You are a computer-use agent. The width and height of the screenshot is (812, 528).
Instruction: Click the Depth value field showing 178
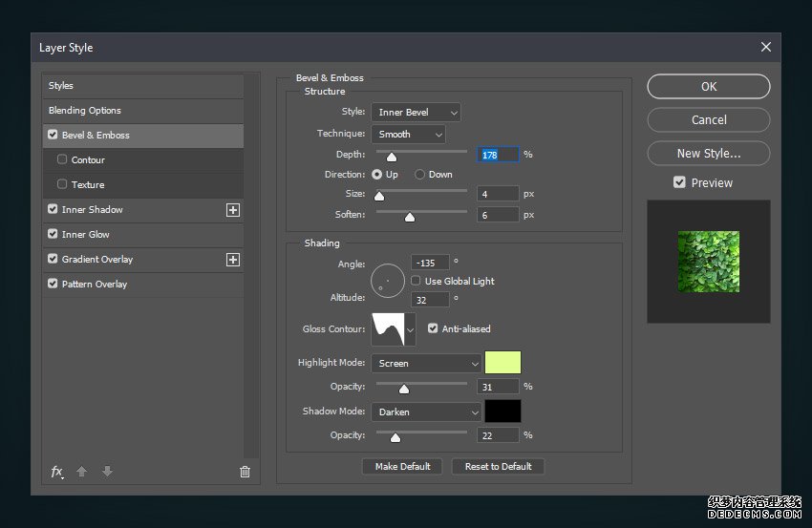point(498,155)
